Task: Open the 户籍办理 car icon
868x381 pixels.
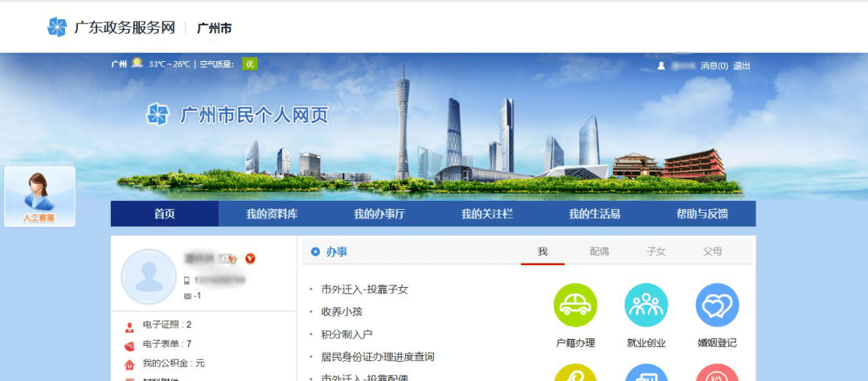Action: [575, 305]
